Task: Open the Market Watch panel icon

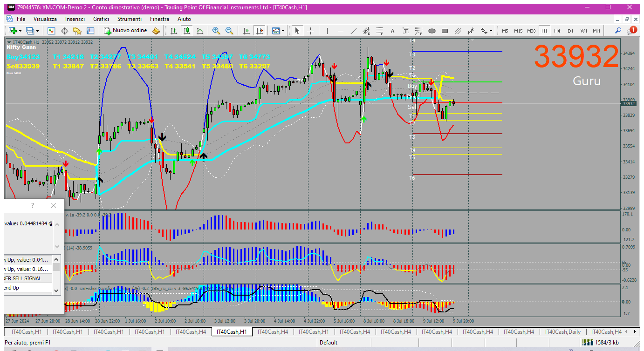Action: click(51, 31)
